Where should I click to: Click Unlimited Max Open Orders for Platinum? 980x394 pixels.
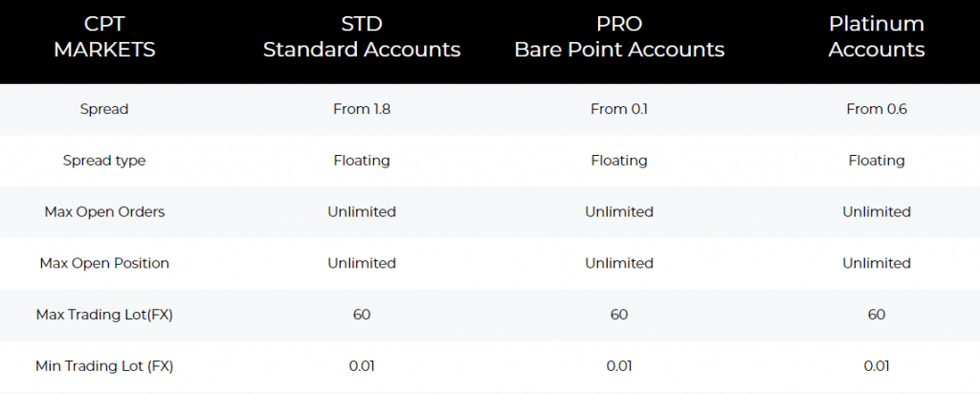pyautogui.click(x=877, y=211)
